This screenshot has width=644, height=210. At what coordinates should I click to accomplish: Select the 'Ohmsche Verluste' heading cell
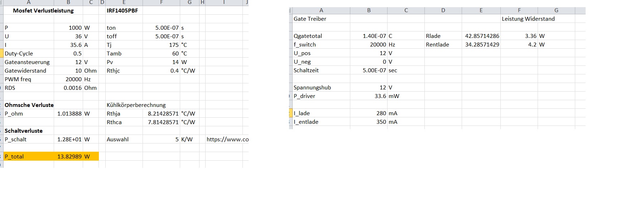(x=29, y=105)
